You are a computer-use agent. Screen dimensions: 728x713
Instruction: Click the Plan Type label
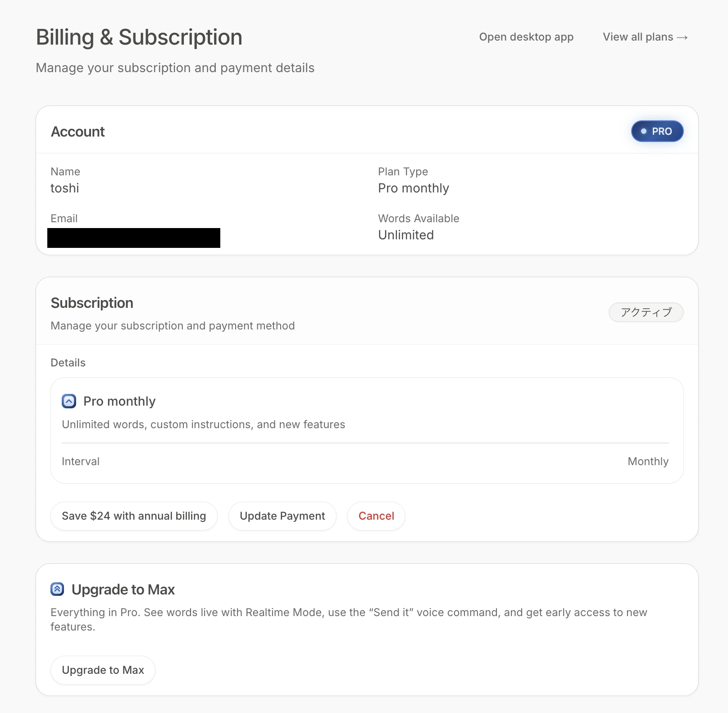[403, 172]
